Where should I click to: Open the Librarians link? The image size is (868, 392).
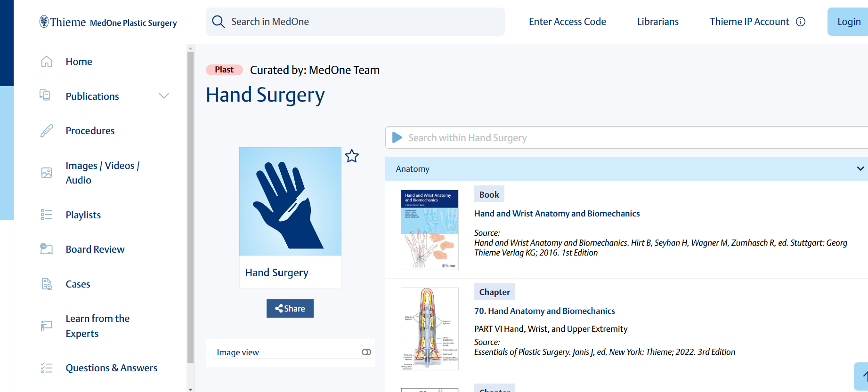[658, 22]
